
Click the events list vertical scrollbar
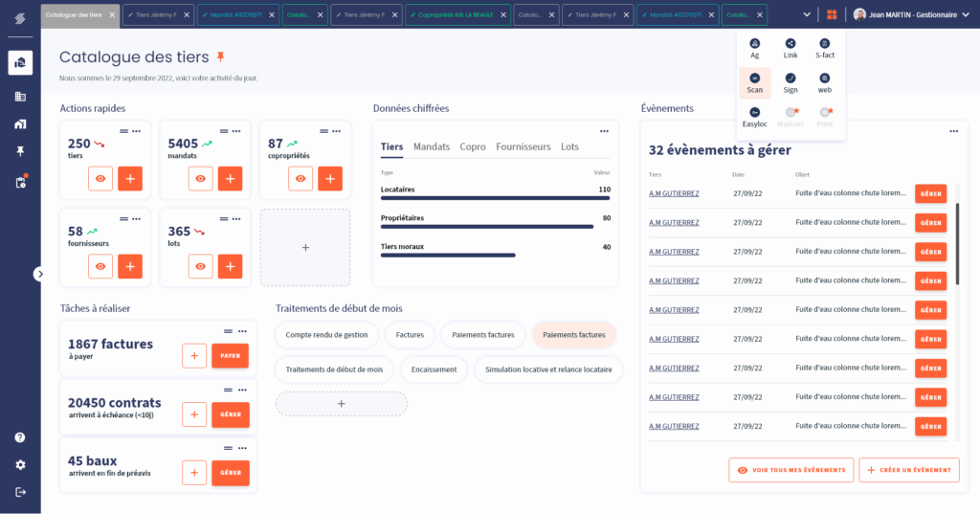coord(957,244)
